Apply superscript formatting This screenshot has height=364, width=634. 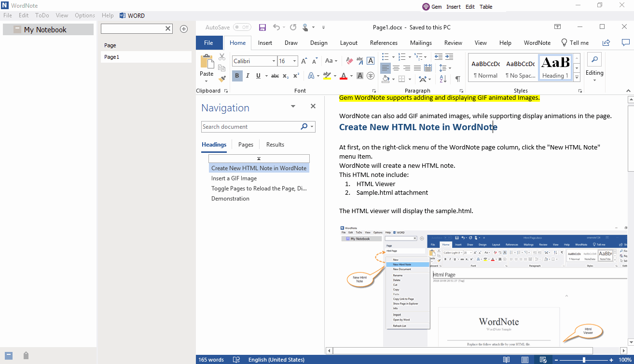(x=296, y=76)
